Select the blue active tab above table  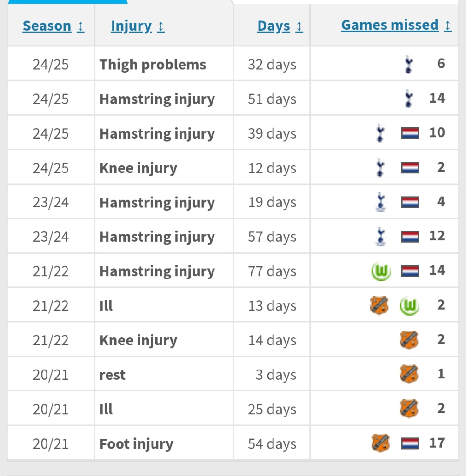click(x=67, y=1)
